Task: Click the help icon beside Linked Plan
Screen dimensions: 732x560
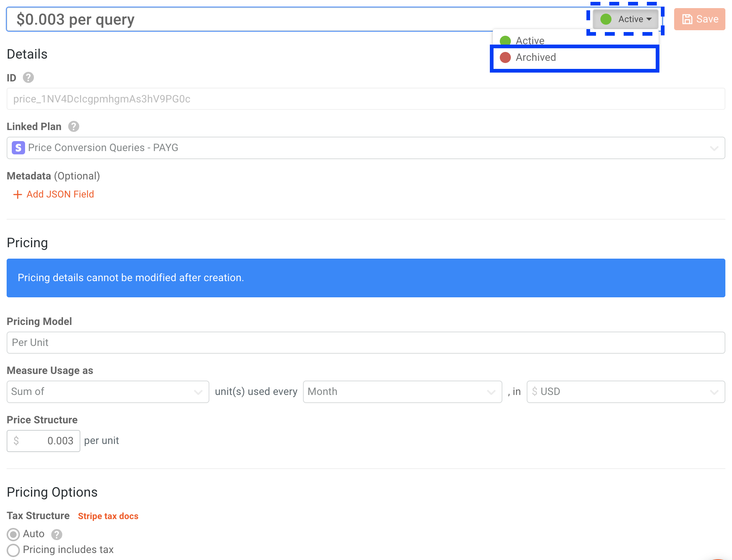Action: 74,126
